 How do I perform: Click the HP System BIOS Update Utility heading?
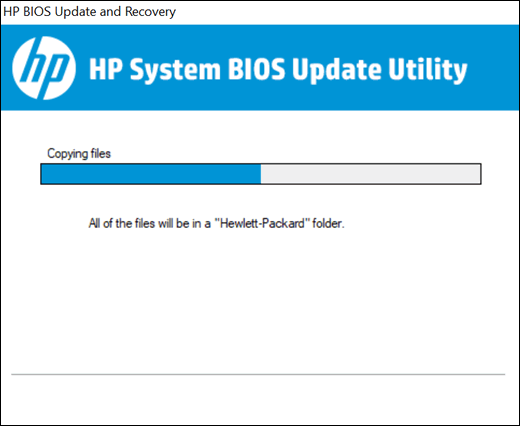278,70
